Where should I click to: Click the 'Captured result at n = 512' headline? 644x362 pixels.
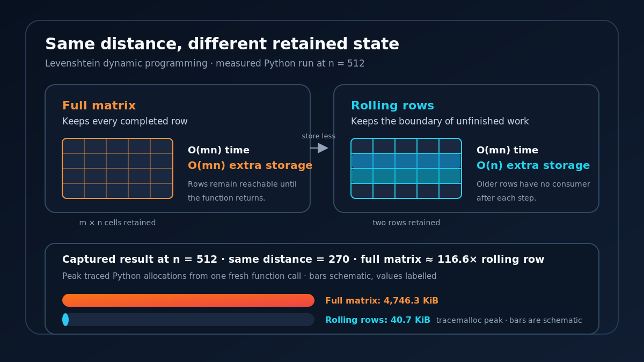(303, 260)
